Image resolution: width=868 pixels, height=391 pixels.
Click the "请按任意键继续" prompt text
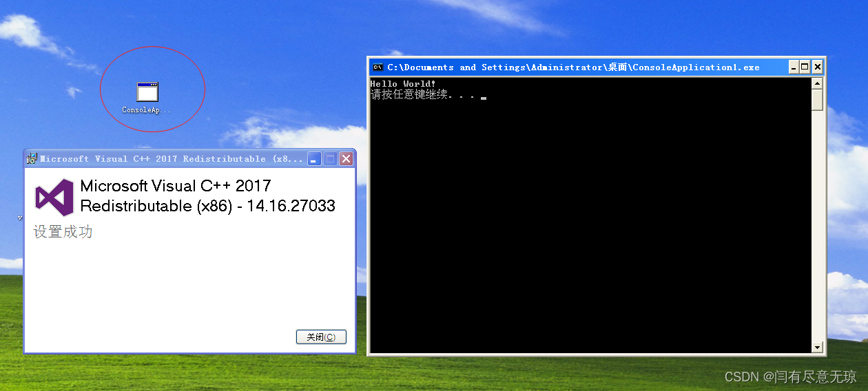point(409,95)
